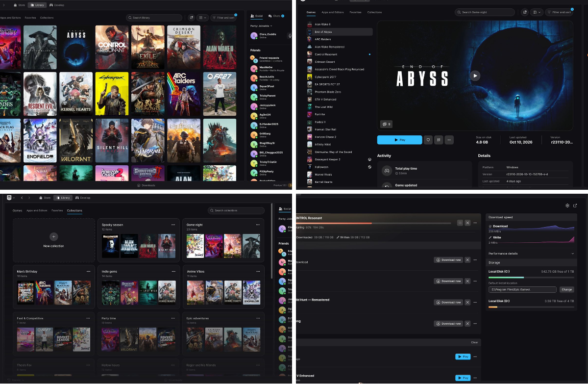Remove the Wild Hunt — Remastered queued download
588x384 pixels.
[467, 302]
